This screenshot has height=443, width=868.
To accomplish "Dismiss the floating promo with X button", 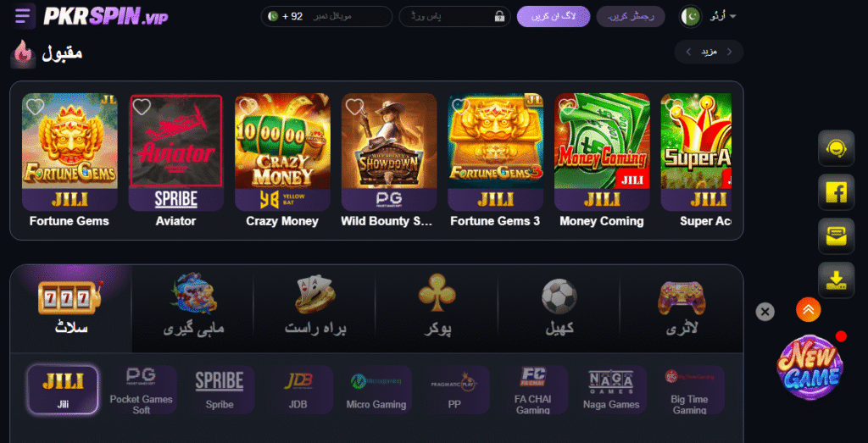I will coord(765,312).
